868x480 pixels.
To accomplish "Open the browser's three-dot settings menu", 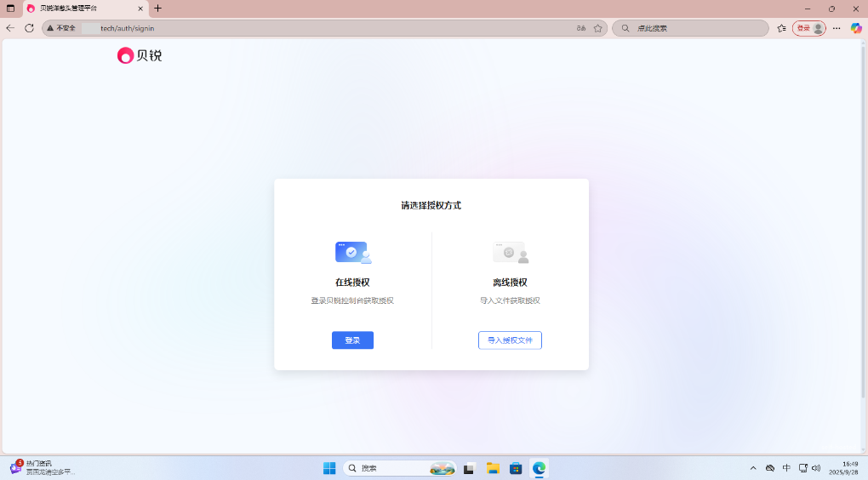I will click(837, 28).
